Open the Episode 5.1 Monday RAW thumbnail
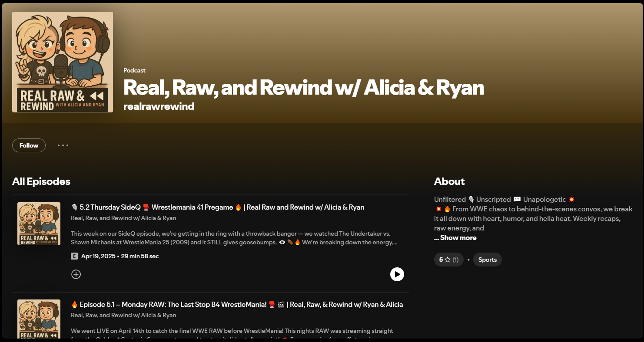Viewport: 644px width, 342px height. (39, 319)
